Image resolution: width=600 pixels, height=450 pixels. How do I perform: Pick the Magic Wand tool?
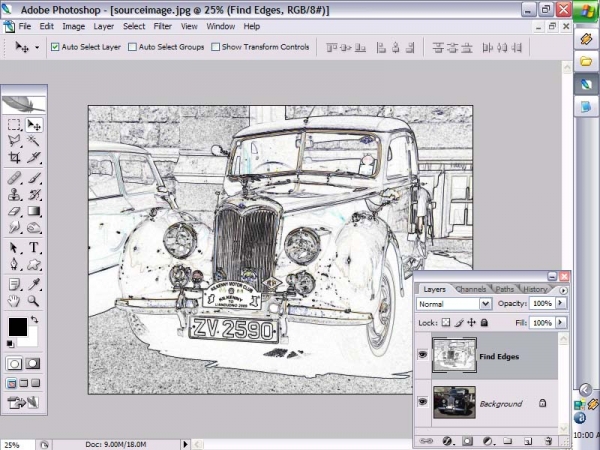pos(34,141)
